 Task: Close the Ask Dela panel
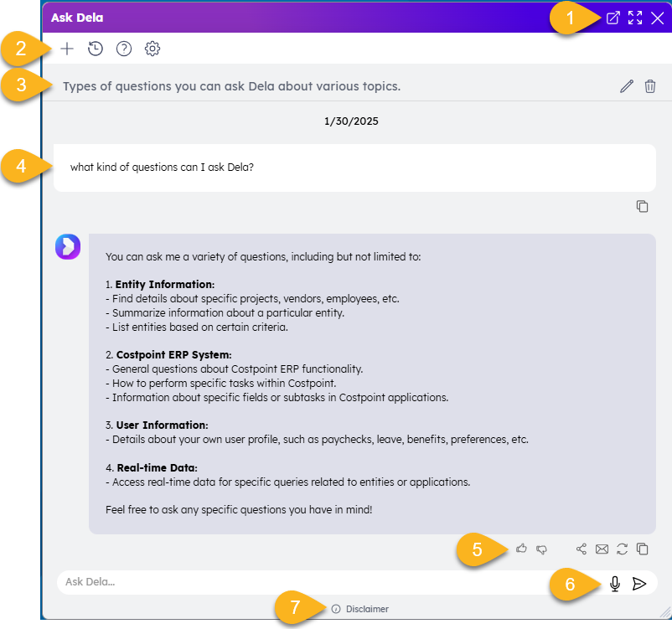pos(658,18)
